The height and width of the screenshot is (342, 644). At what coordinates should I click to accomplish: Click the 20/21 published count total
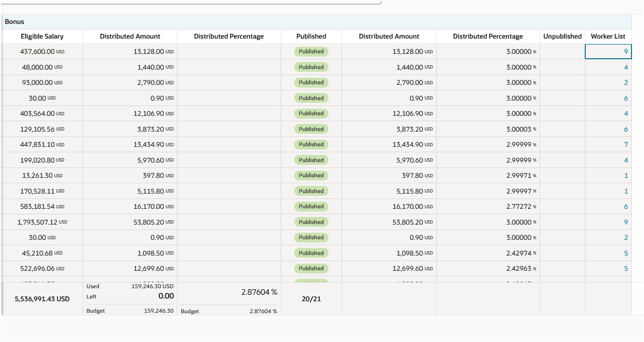(311, 299)
